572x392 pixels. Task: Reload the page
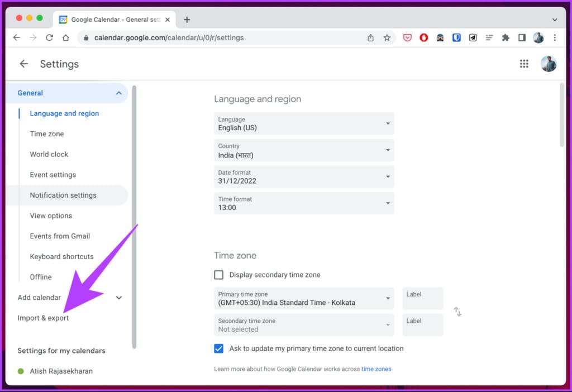pyautogui.click(x=49, y=37)
